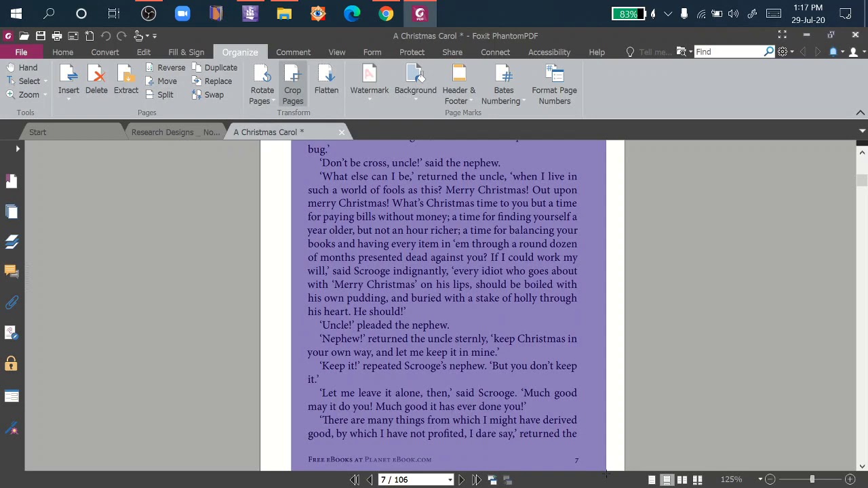Open the Attachments paperclip side panel
Image resolution: width=868 pixels, height=488 pixels.
[12, 302]
